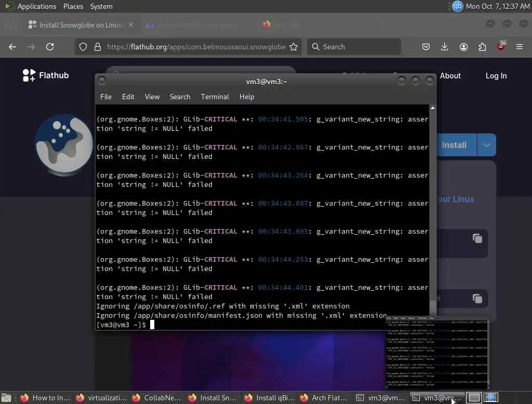The width and height of the screenshot is (532, 404).
Task: Open the Firefox extensions puzzle icon
Action: pyautogui.click(x=482, y=47)
